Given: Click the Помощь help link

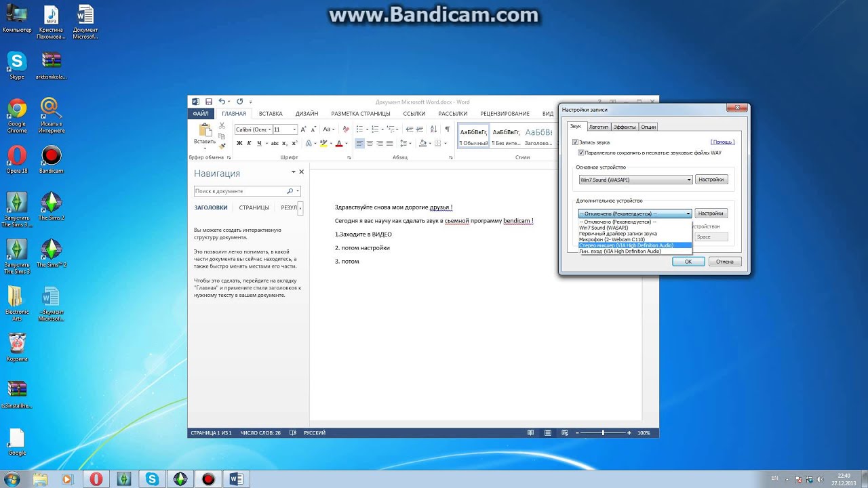Looking at the screenshot, I should coord(722,142).
